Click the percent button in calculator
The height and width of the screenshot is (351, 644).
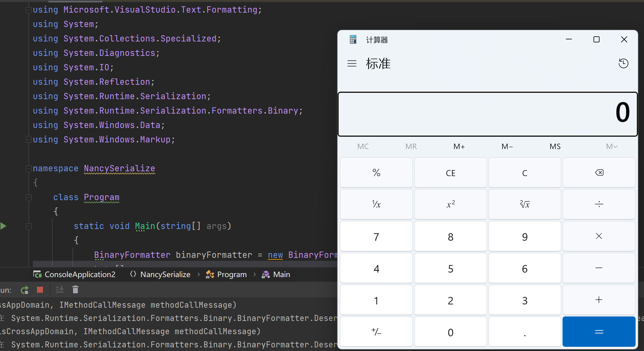[376, 172]
